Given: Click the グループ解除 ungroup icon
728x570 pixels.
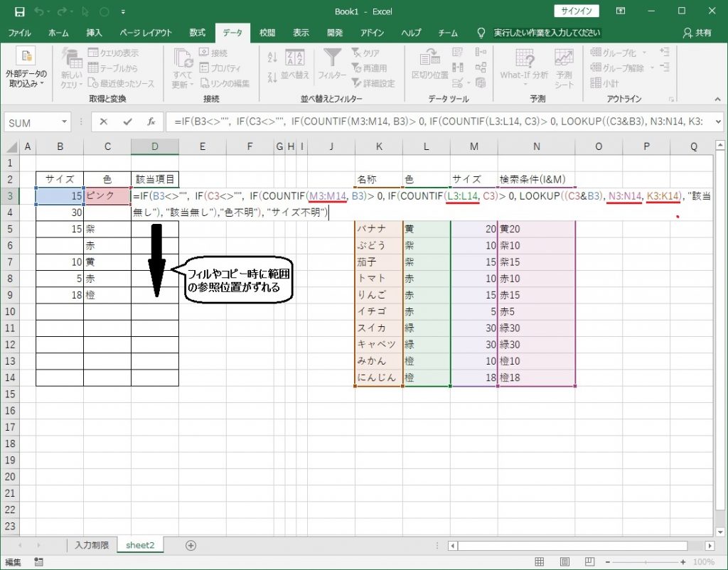Looking at the screenshot, I should [x=596, y=68].
